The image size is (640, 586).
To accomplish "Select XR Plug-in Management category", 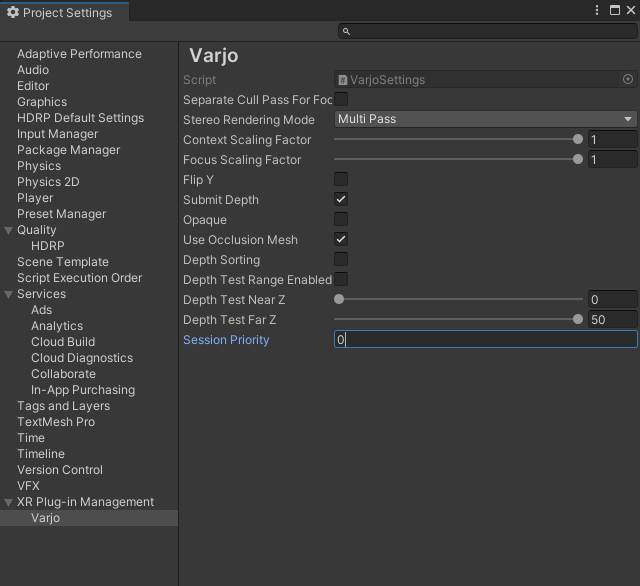I will [x=86, y=502].
